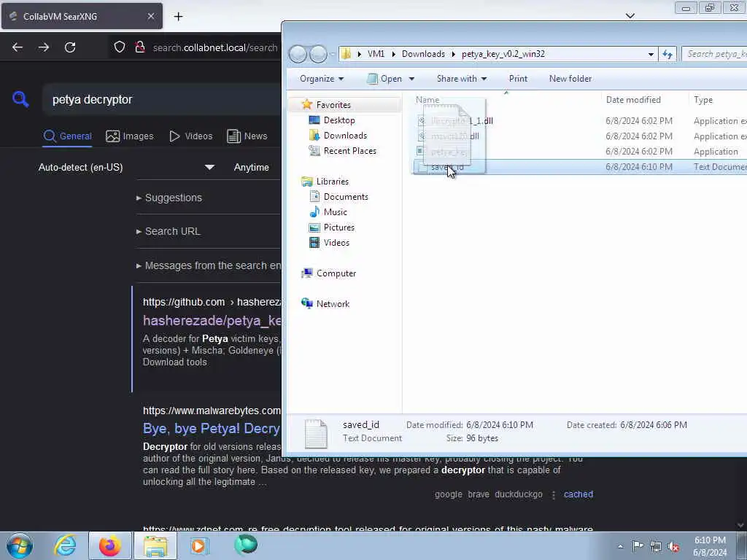Click the brave engine label
Screen dimensions: 747x560
pyautogui.click(x=479, y=494)
